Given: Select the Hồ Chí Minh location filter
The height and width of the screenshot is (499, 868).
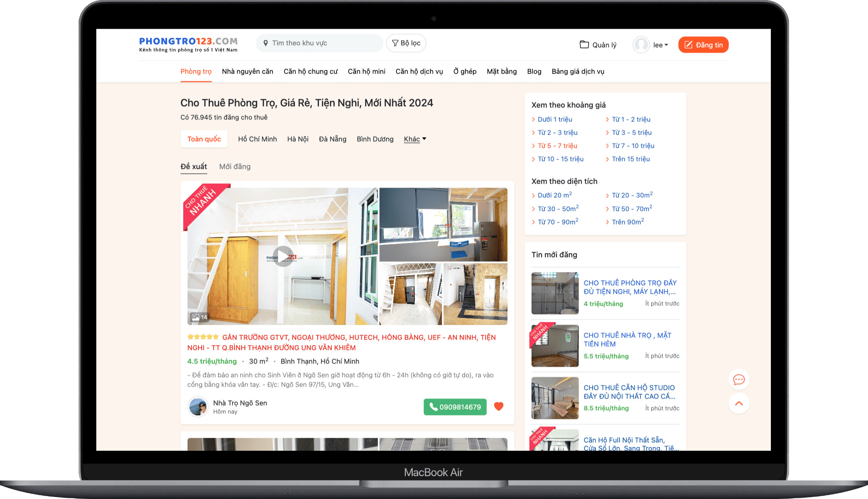Looking at the screenshot, I should [x=257, y=139].
